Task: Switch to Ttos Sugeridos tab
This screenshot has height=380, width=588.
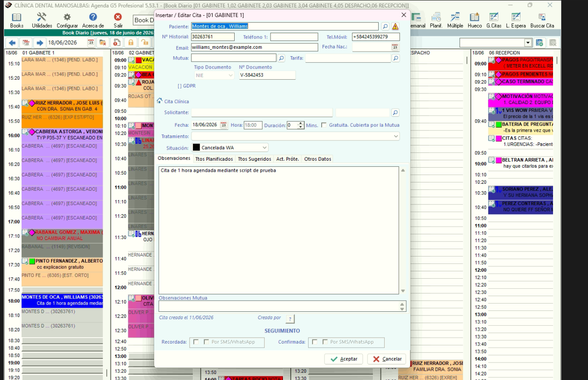Action: point(254,159)
